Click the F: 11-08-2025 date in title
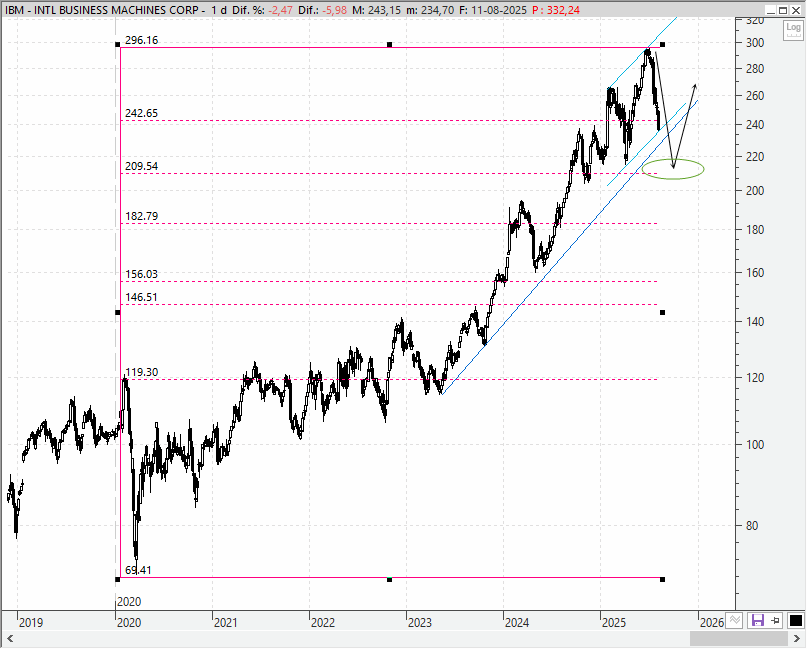The width and height of the screenshot is (807, 649). pyautogui.click(x=494, y=10)
